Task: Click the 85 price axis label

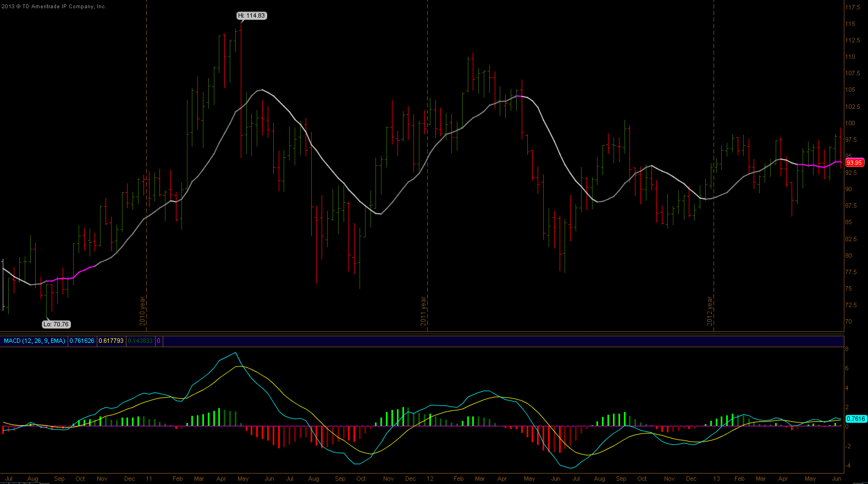Action: [849, 222]
